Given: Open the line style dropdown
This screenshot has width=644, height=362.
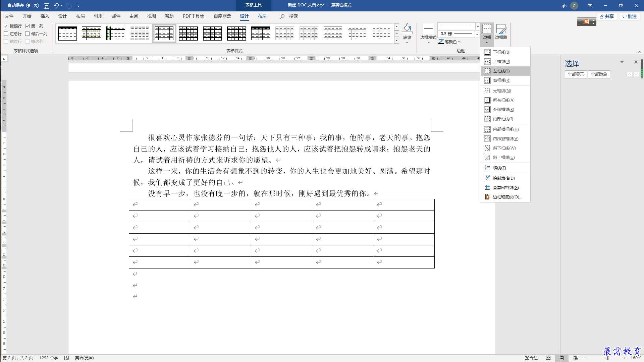Looking at the screenshot, I should pos(478,26).
